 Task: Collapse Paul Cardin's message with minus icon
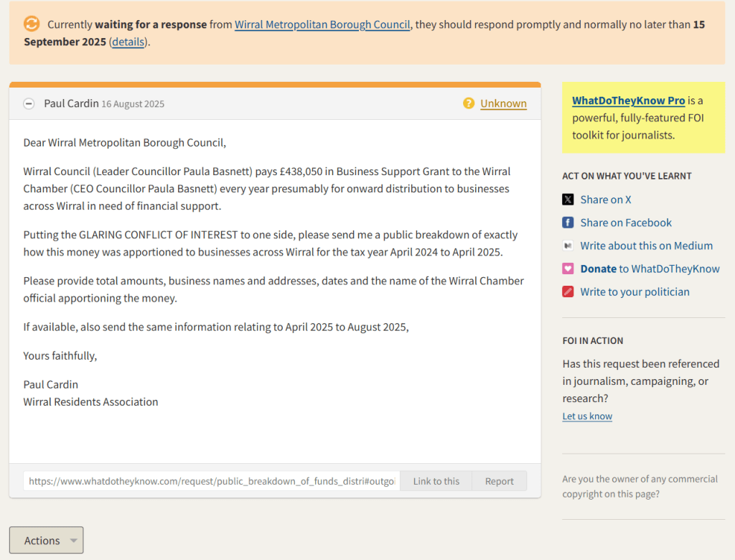[29, 103]
